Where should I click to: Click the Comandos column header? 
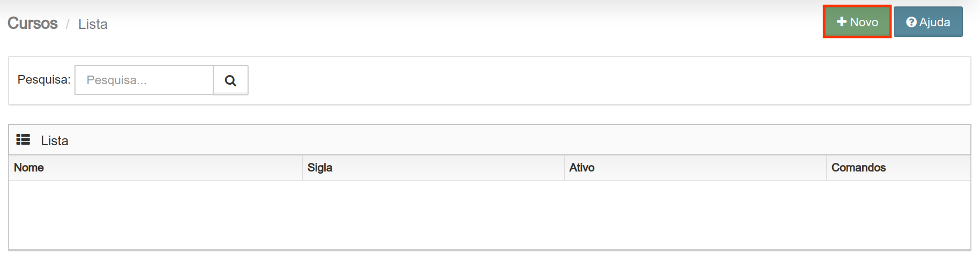(858, 168)
